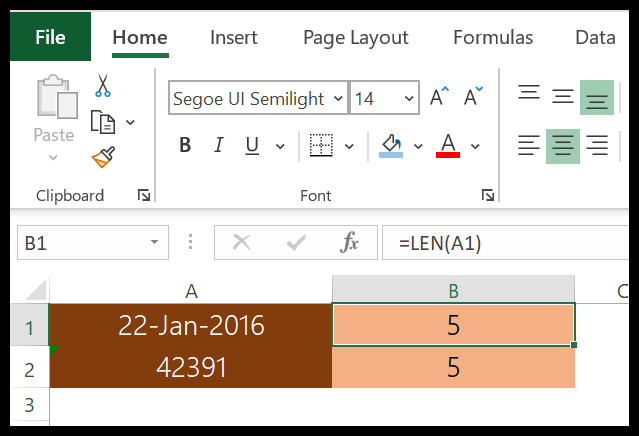Toggle Bold formatting

click(x=185, y=145)
